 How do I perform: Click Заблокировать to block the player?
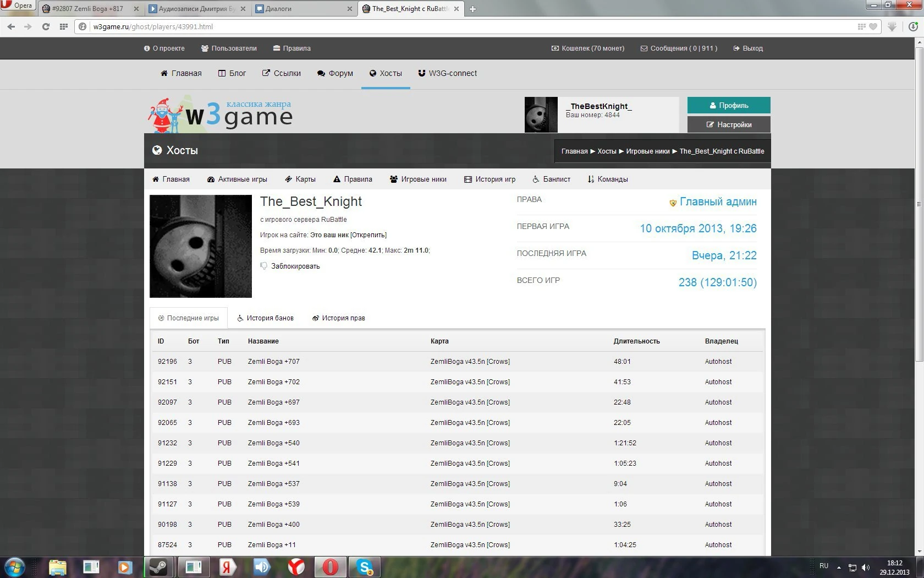[x=295, y=266]
